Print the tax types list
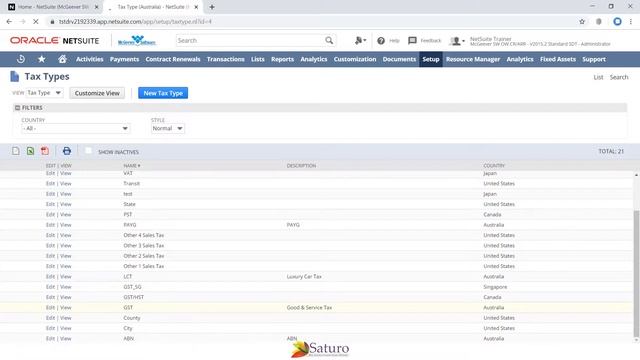Image resolution: width=640 pixels, height=360 pixels. (x=67, y=151)
